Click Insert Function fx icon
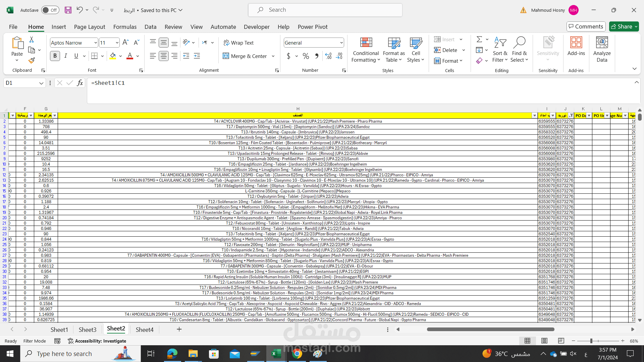This screenshot has height=362, width=644. (80, 83)
